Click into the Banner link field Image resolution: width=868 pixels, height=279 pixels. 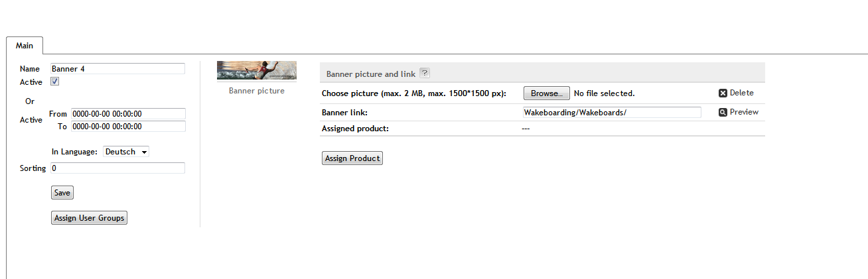[611, 113]
